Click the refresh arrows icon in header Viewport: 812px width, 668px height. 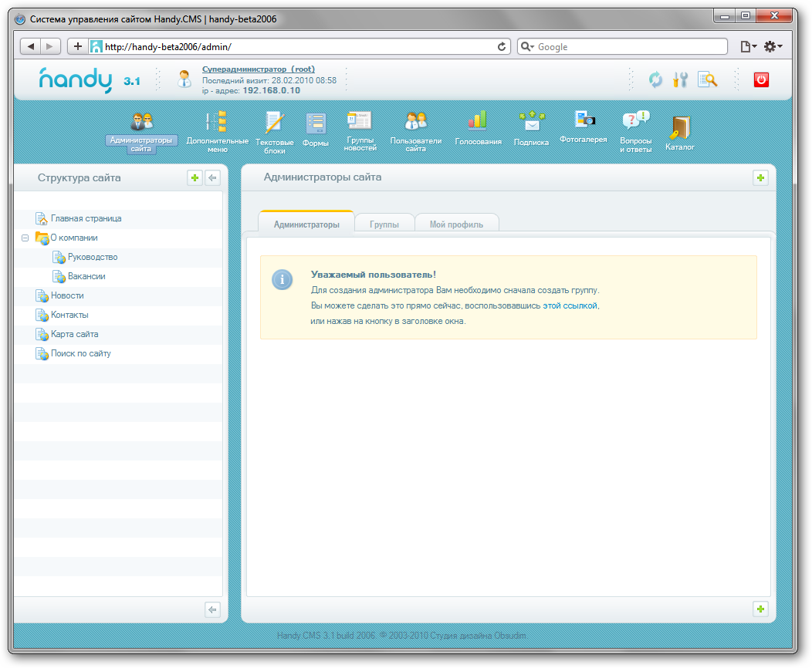[655, 79]
